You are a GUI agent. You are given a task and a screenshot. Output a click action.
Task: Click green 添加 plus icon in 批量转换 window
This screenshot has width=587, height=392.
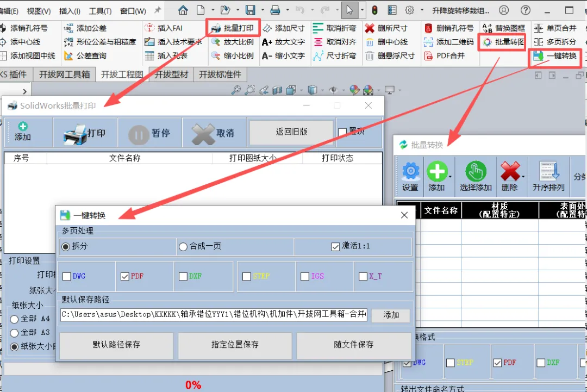coord(437,176)
